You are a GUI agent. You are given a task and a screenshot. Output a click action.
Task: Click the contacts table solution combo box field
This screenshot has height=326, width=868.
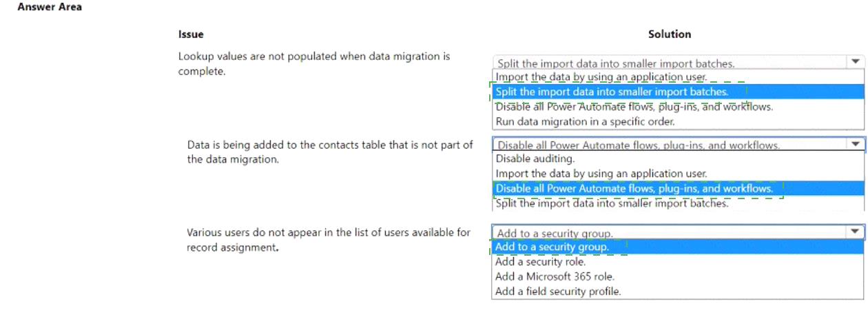click(668, 145)
